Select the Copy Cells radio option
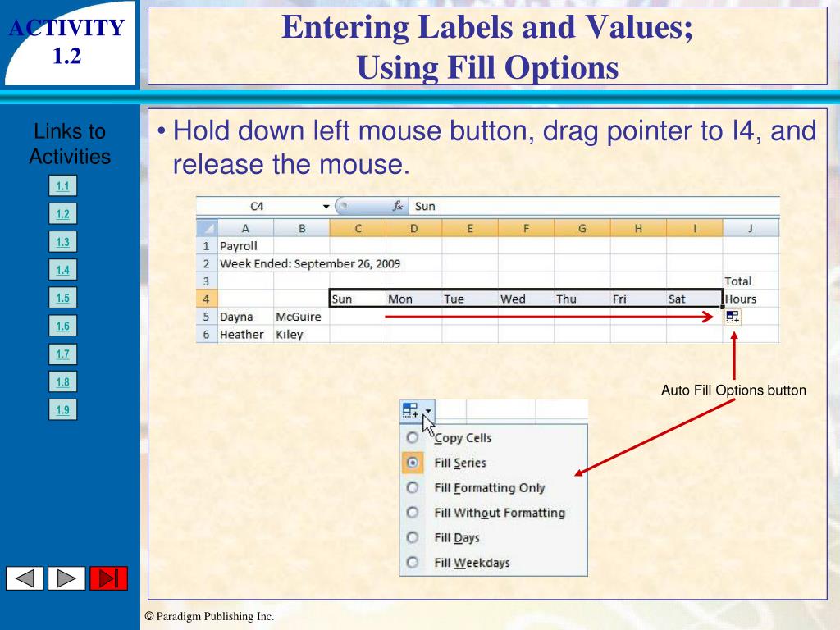 [x=413, y=438]
